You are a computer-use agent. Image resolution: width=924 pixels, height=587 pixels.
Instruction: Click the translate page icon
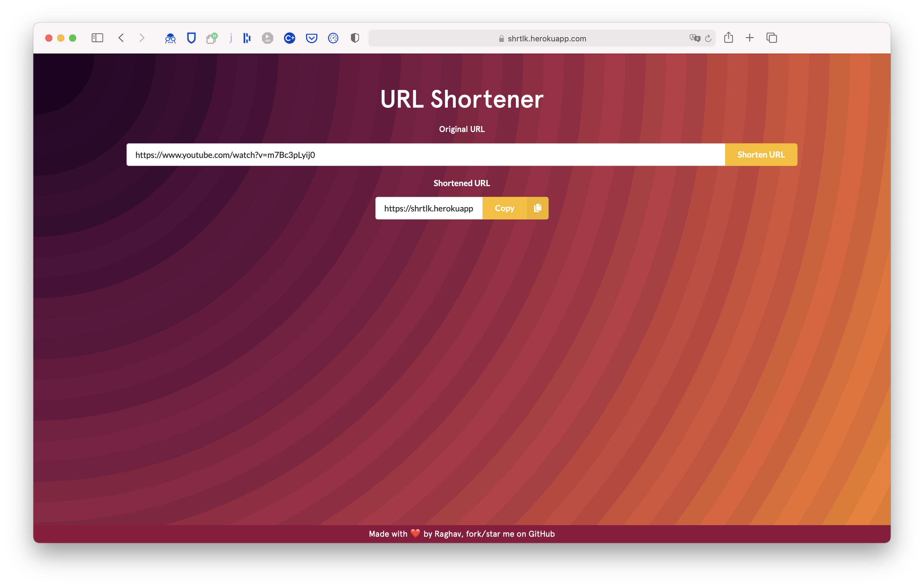694,38
